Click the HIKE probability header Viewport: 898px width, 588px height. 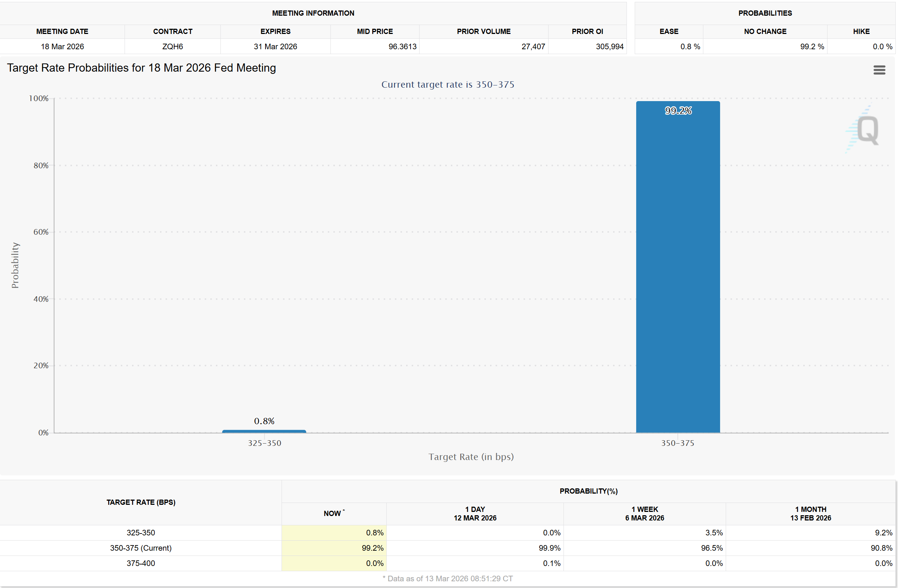coord(861,31)
